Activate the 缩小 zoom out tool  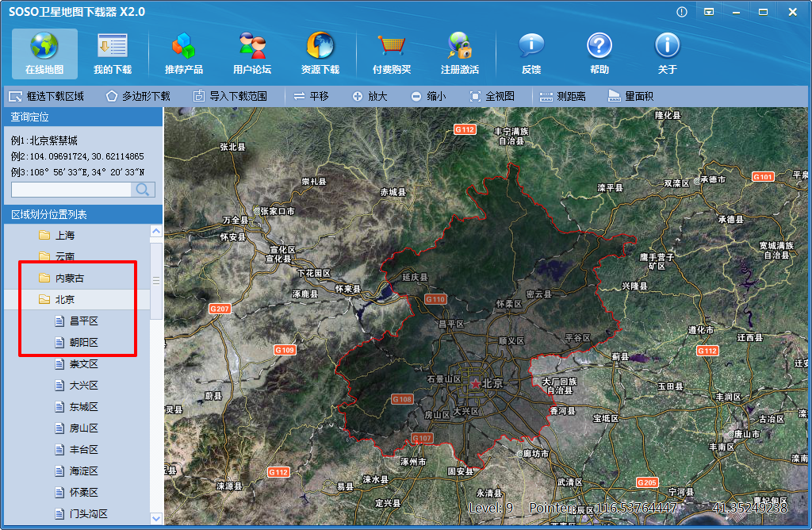point(428,96)
